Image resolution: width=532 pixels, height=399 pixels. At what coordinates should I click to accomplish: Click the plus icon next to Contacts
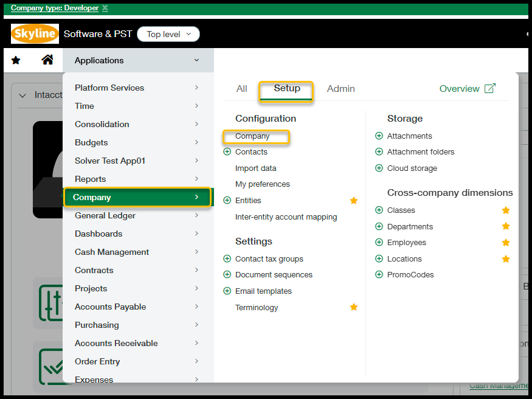pyautogui.click(x=227, y=152)
